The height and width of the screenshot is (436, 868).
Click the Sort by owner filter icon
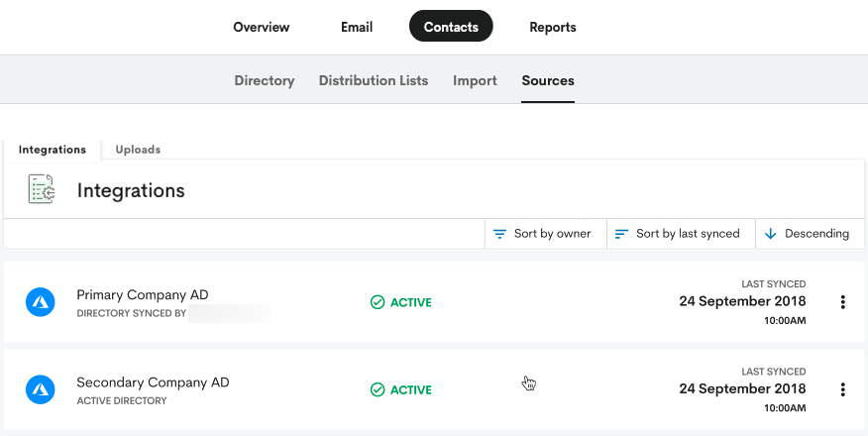[x=499, y=234]
